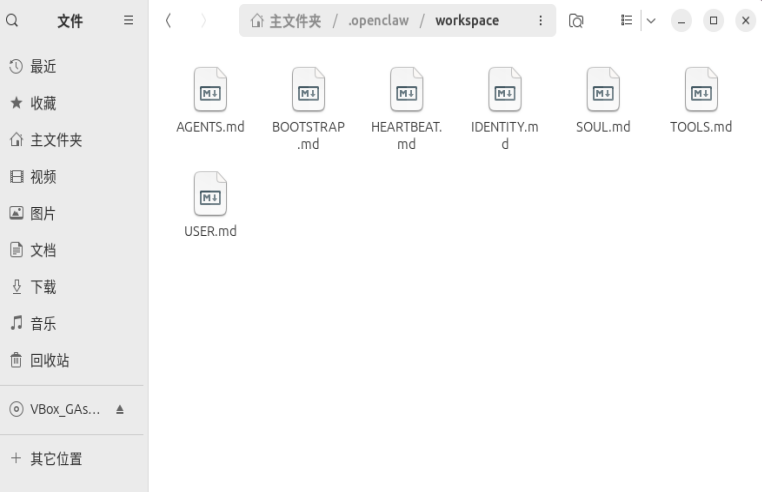Viewport: 762px width, 492px height.
Task: Navigate to .openclaw in the path bar
Action: (376, 20)
